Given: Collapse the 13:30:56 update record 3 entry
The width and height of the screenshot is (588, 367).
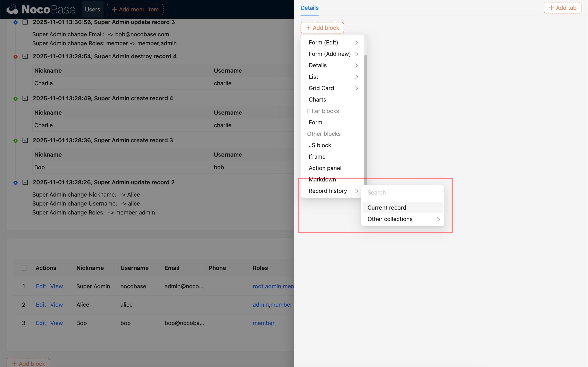Looking at the screenshot, I should pos(25,22).
